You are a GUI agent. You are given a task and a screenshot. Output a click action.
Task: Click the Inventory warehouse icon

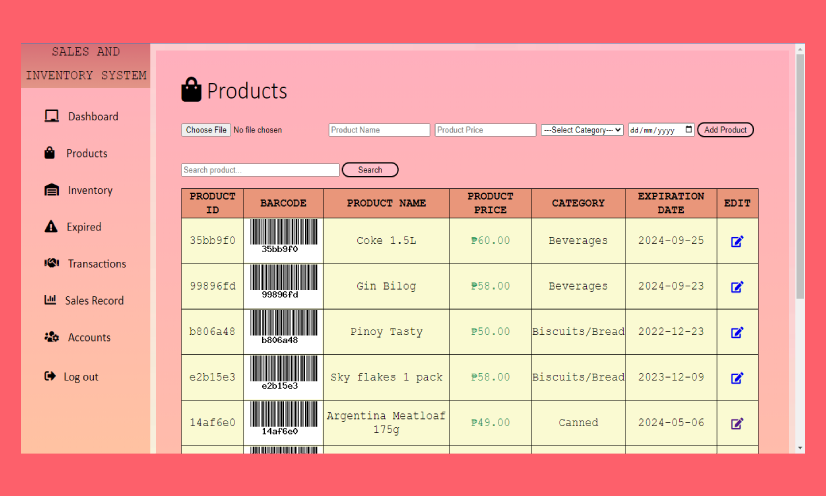click(x=51, y=190)
